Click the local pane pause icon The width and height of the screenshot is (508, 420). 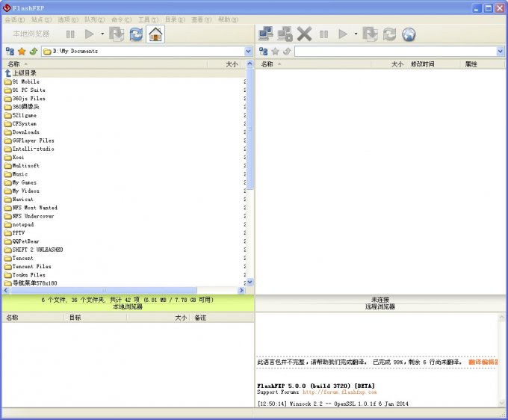tap(70, 34)
